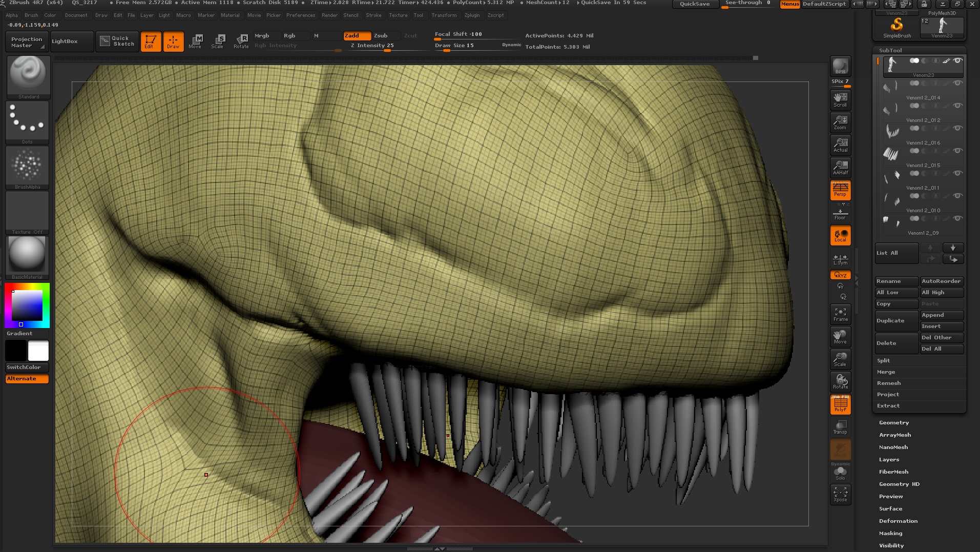
Task: Toggle Persp perspective view
Action: pyautogui.click(x=840, y=190)
